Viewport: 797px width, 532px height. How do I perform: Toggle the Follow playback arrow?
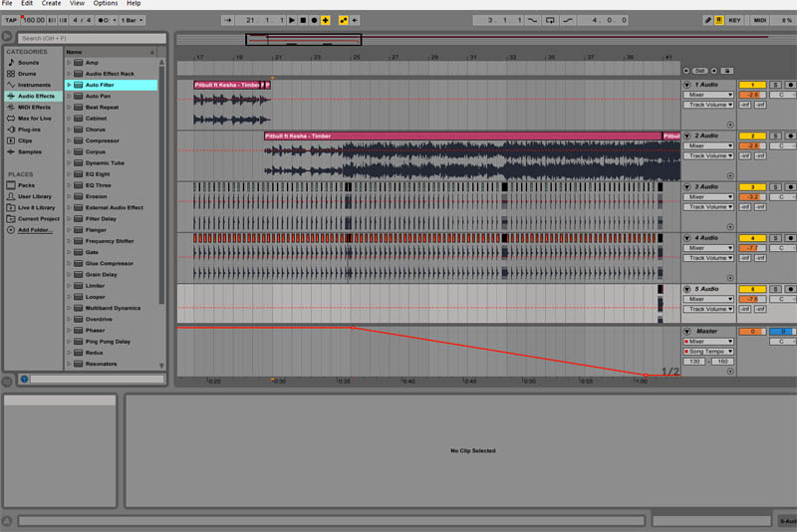point(228,20)
